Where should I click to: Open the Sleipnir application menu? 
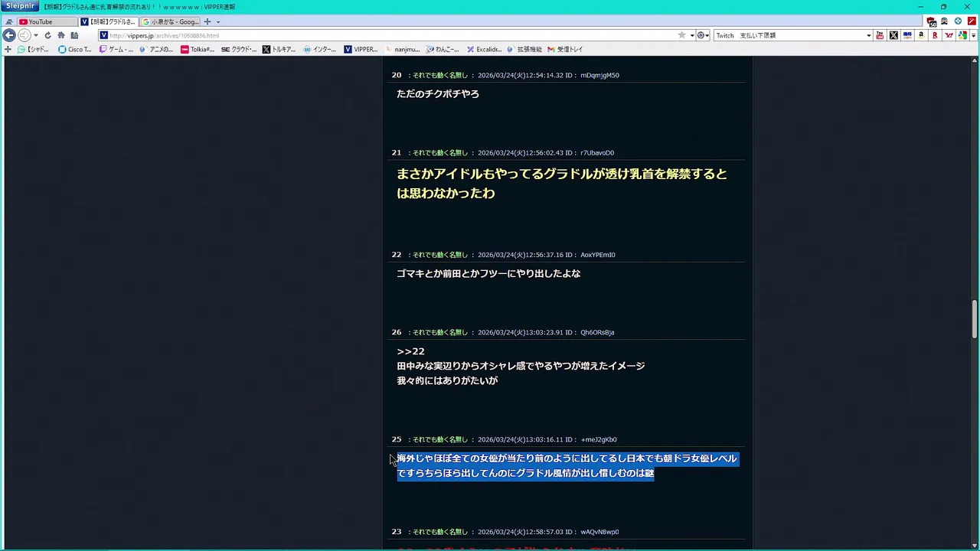20,6
